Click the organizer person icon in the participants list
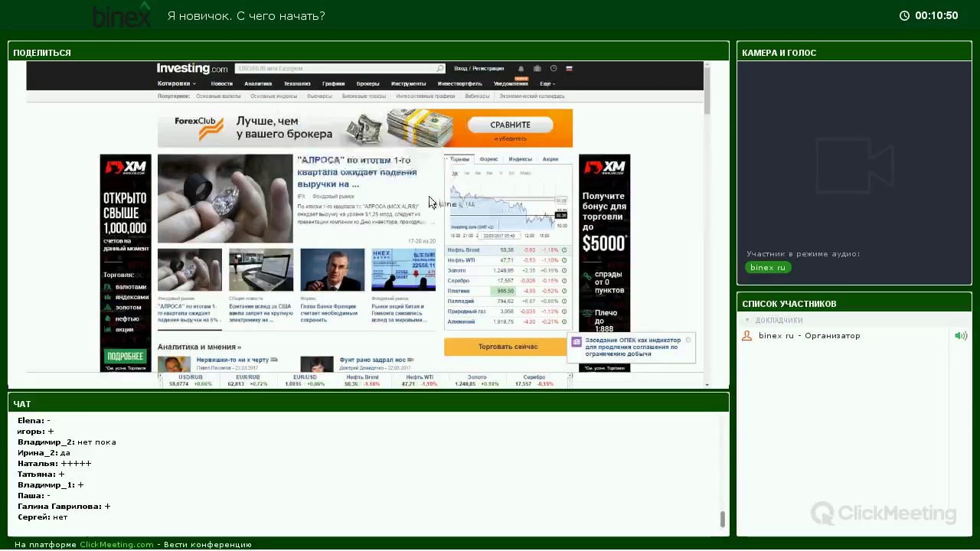This screenshot has height=551, width=980. pos(747,335)
